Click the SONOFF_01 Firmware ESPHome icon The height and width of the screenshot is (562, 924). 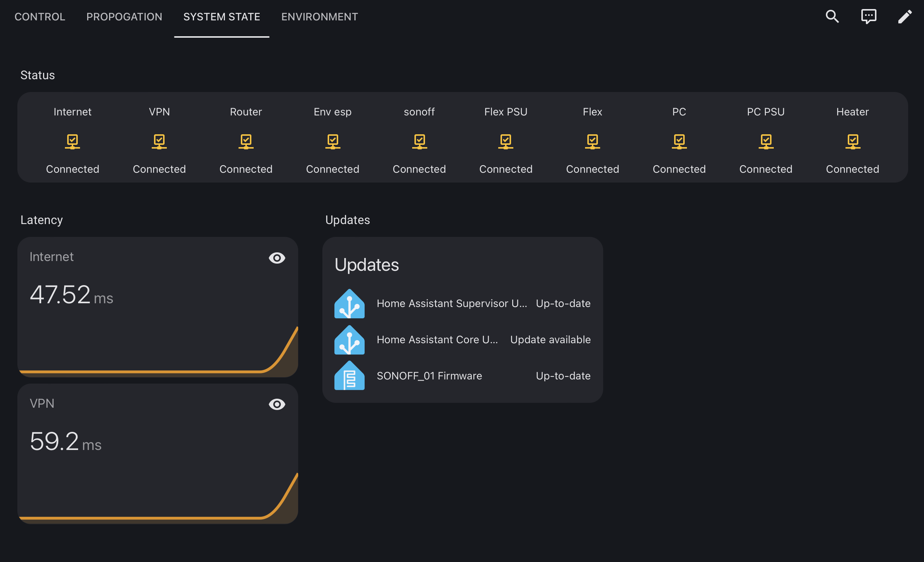[350, 376]
